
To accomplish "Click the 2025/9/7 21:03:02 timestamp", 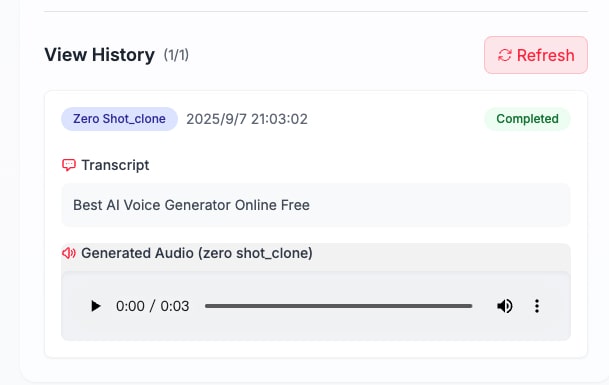I will click(247, 119).
